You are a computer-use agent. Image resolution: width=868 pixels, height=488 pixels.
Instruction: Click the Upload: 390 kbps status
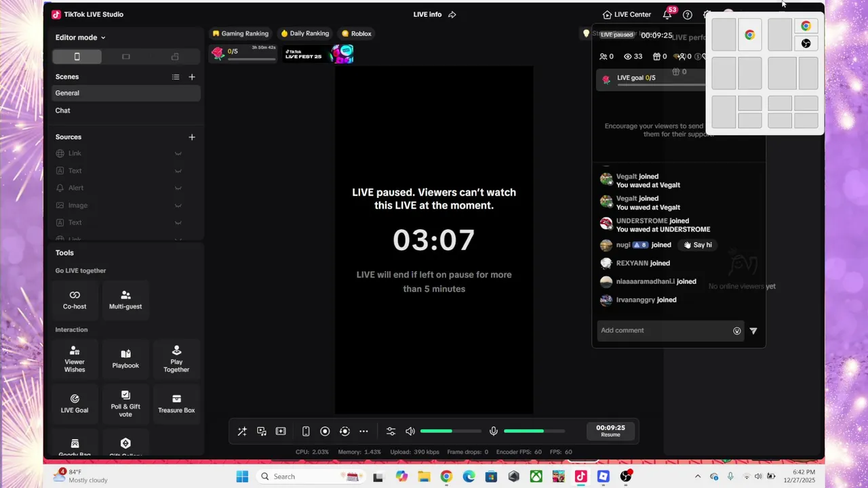tap(415, 452)
